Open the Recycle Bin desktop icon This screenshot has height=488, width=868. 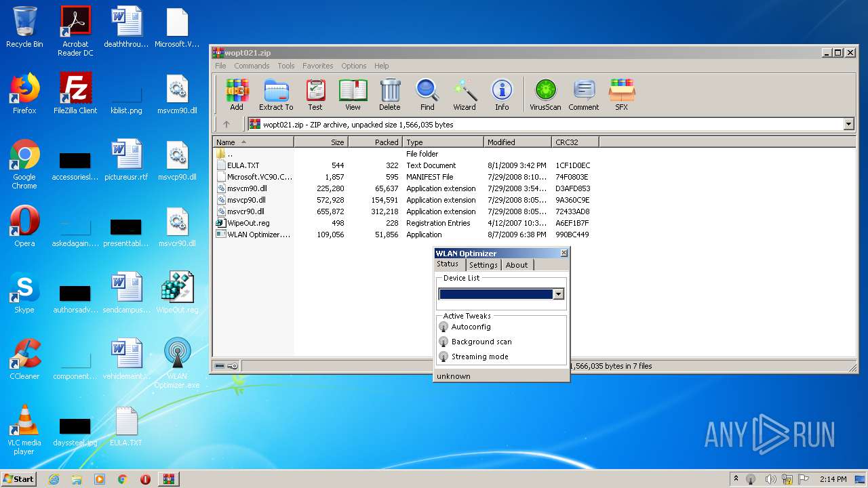[24, 28]
